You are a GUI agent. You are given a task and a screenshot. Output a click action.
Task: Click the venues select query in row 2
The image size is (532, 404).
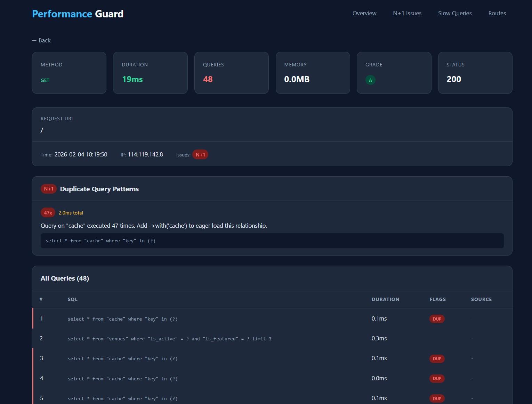tap(170, 339)
